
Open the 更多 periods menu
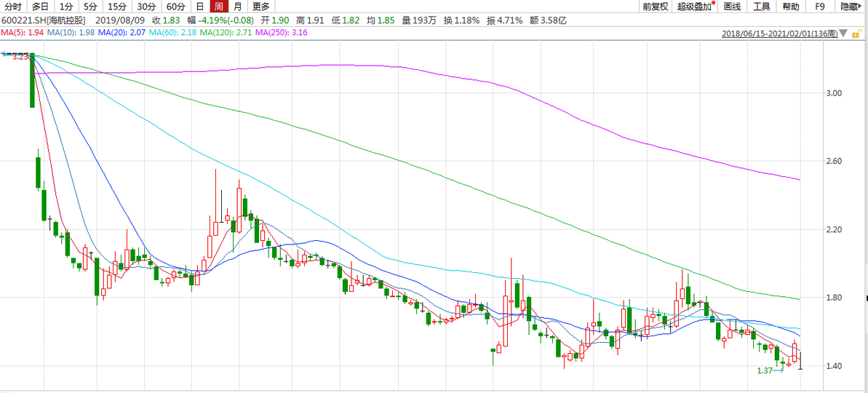(x=260, y=7)
